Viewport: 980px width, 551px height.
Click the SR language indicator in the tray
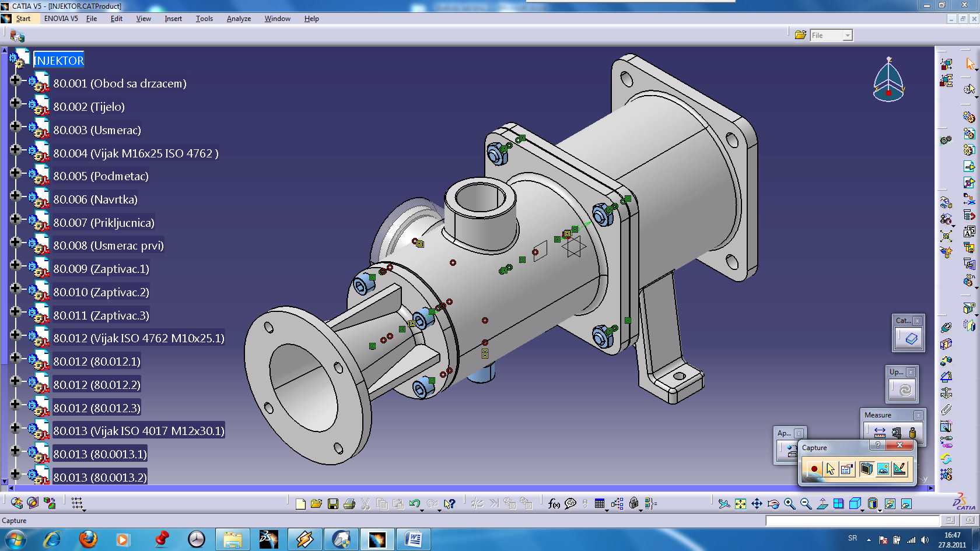tap(852, 538)
